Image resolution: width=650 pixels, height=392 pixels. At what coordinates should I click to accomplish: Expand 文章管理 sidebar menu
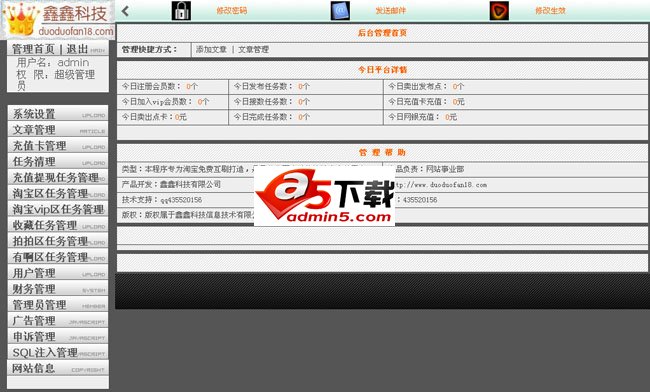point(58,129)
